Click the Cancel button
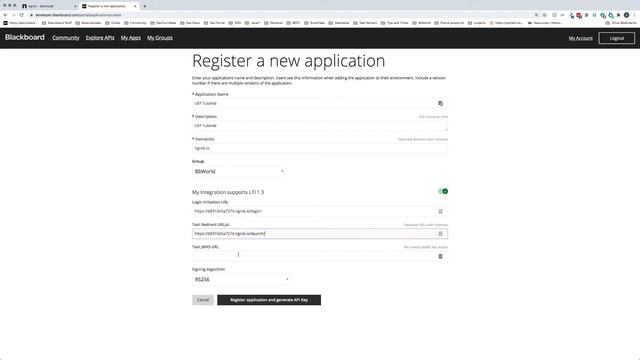 tap(203, 300)
